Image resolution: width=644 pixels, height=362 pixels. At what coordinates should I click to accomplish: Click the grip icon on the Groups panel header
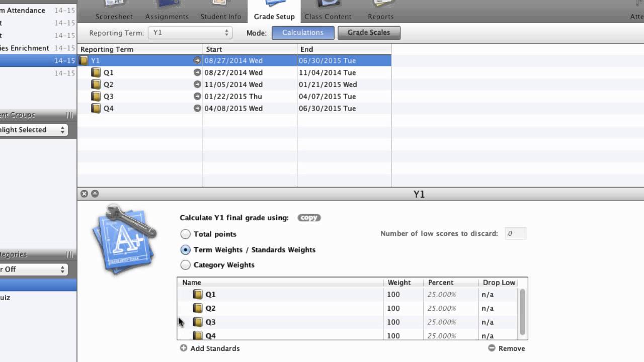[70, 115]
